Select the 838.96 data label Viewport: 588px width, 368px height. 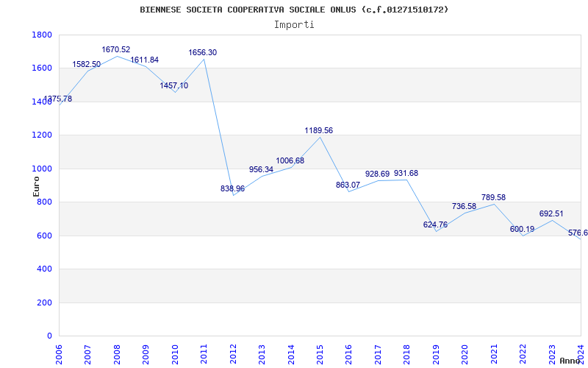232,188
